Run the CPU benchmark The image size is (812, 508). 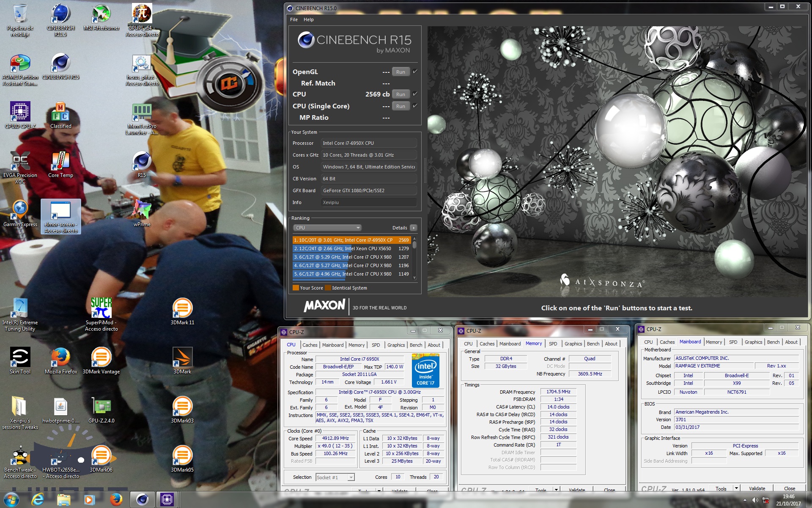401,94
